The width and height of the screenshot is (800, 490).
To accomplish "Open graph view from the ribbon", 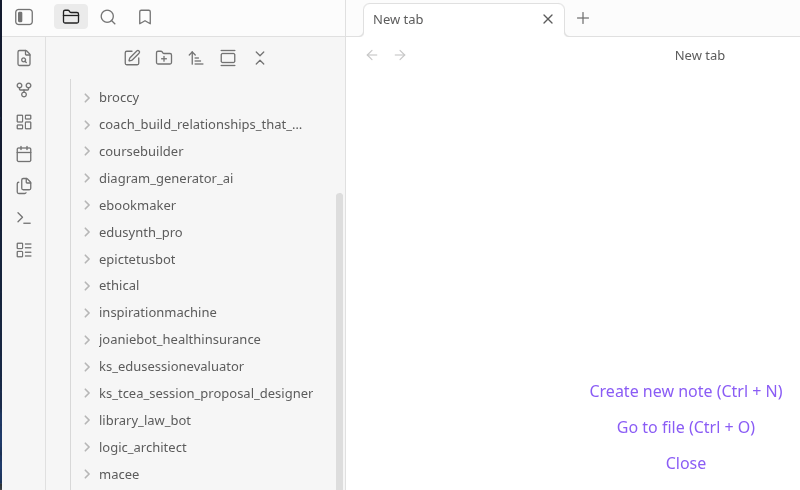I will click(24, 90).
